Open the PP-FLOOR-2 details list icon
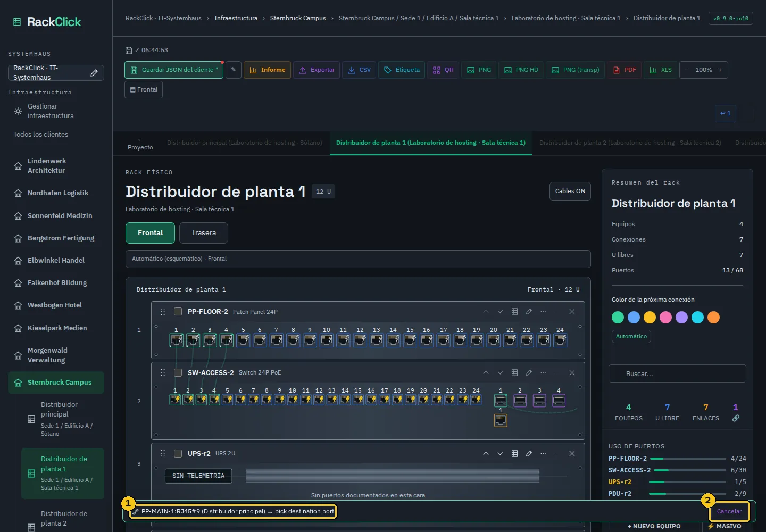Image resolution: width=766 pixels, height=532 pixels. 514,312
